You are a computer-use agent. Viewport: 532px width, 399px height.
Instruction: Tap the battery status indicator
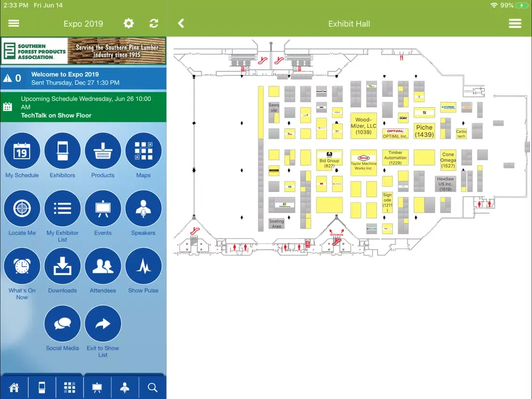521,5
